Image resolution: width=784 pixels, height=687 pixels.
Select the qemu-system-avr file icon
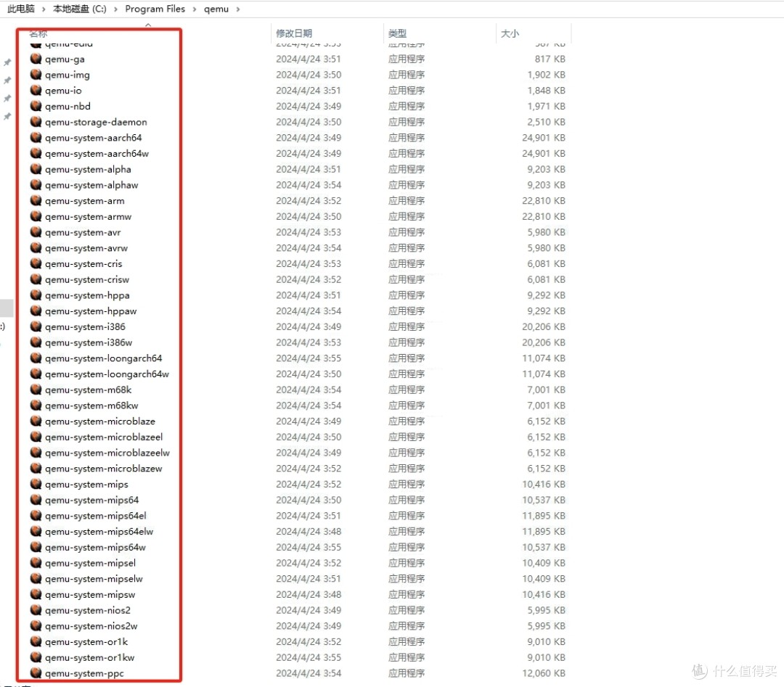pyautogui.click(x=36, y=232)
